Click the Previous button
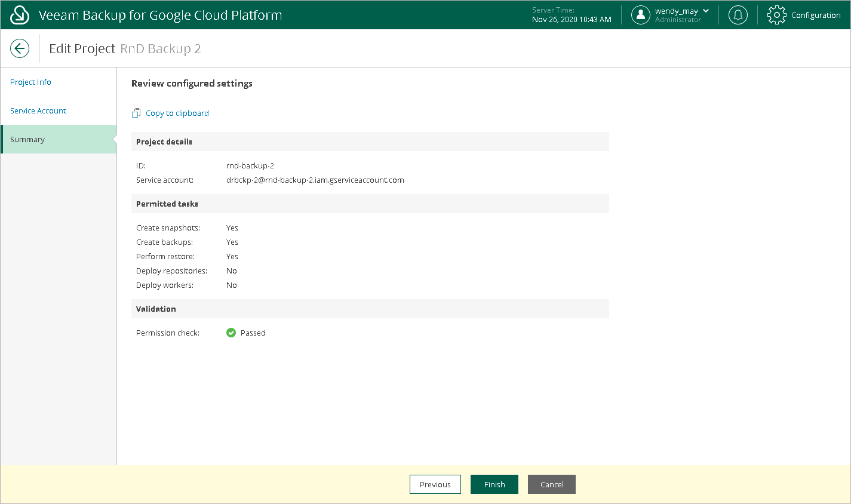Image resolution: width=851 pixels, height=504 pixels. click(x=435, y=484)
